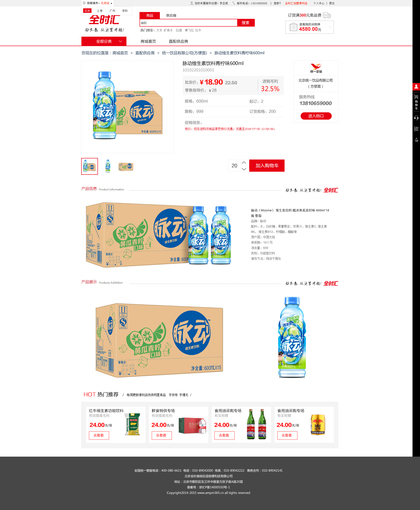Increase quantity with the up arrow

click(x=244, y=163)
